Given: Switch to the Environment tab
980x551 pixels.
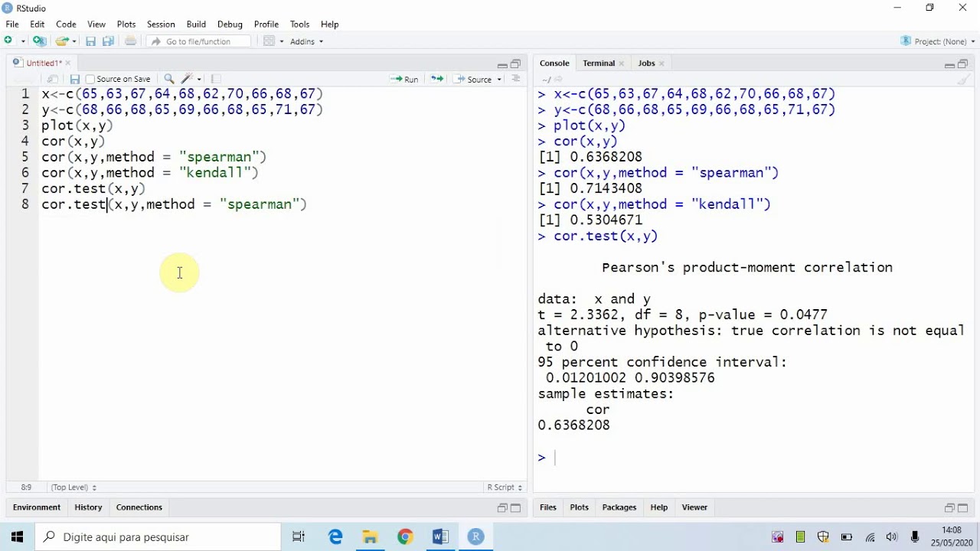Looking at the screenshot, I should (x=37, y=507).
